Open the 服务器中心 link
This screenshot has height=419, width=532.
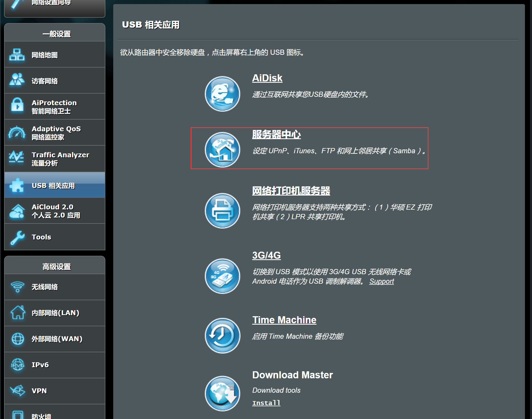(276, 135)
